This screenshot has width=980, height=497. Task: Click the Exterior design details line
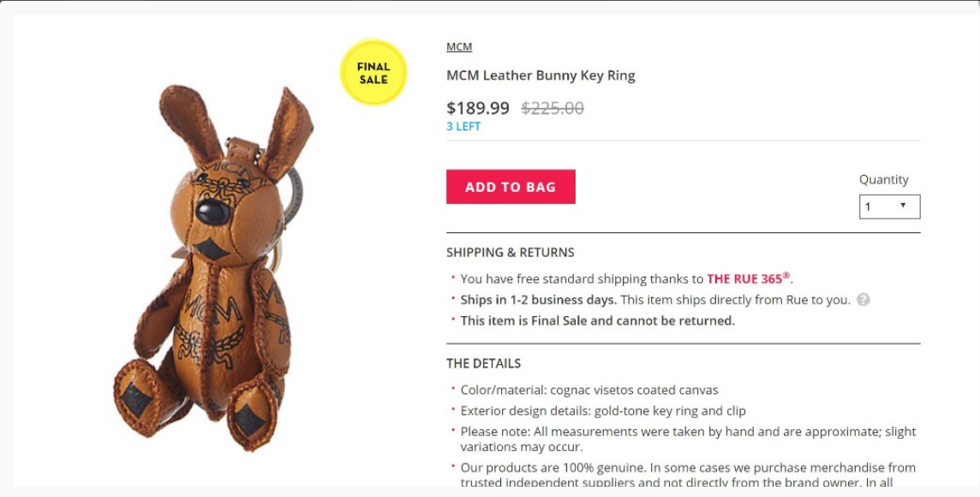(x=603, y=410)
